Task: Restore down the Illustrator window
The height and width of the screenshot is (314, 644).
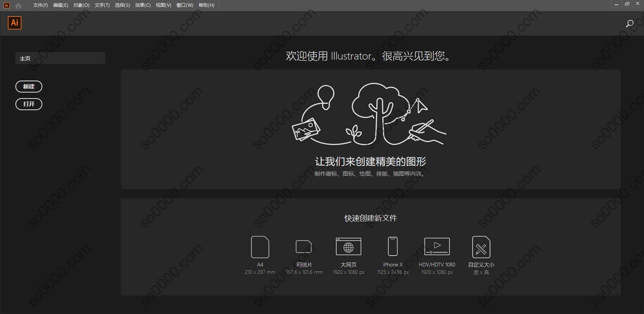Action: (x=627, y=4)
